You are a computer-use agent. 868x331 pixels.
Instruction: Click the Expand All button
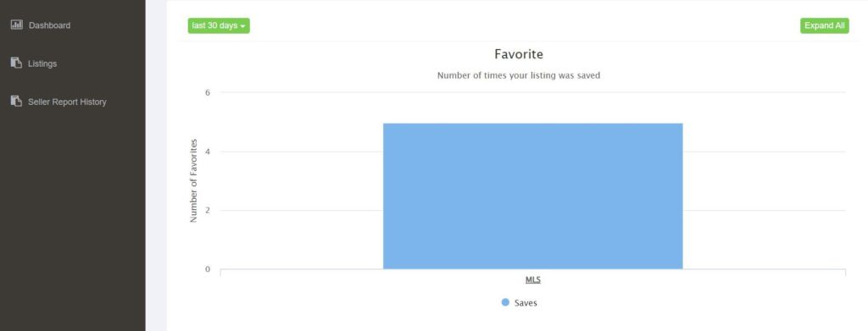824,25
